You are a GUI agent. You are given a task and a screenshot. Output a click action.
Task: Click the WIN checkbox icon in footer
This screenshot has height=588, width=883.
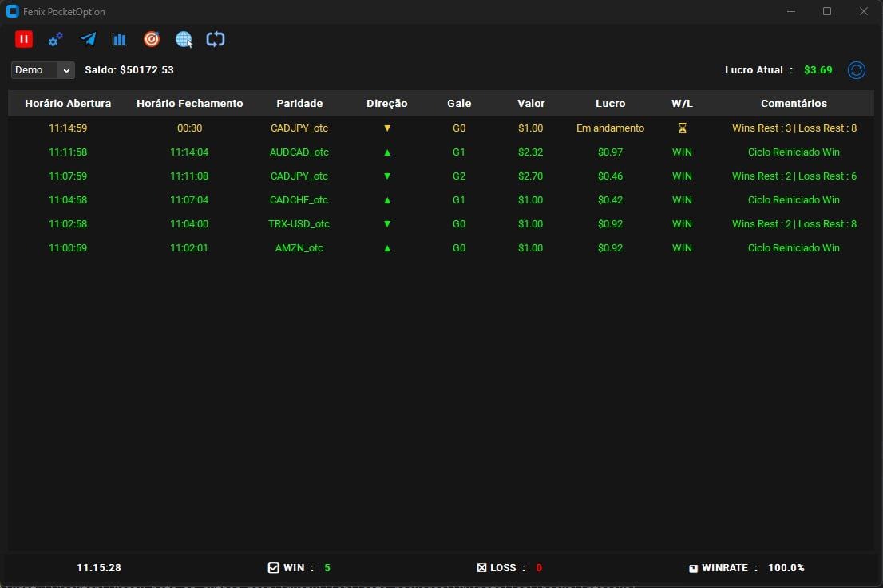coord(274,568)
